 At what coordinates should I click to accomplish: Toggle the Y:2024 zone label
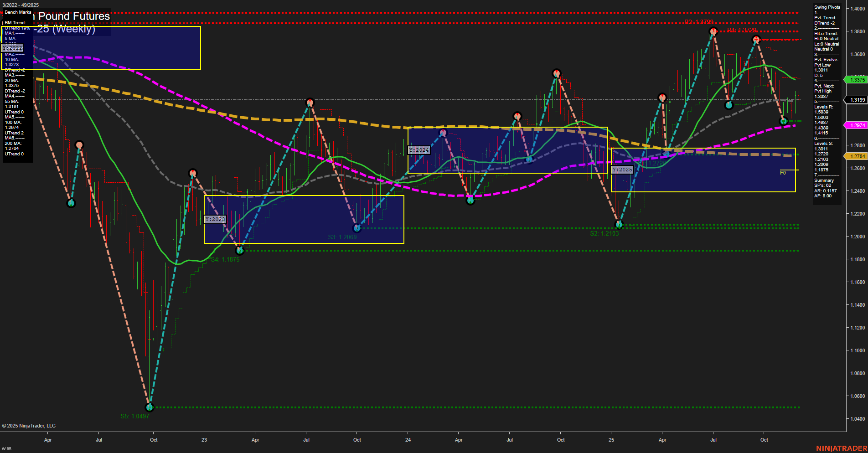point(418,149)
